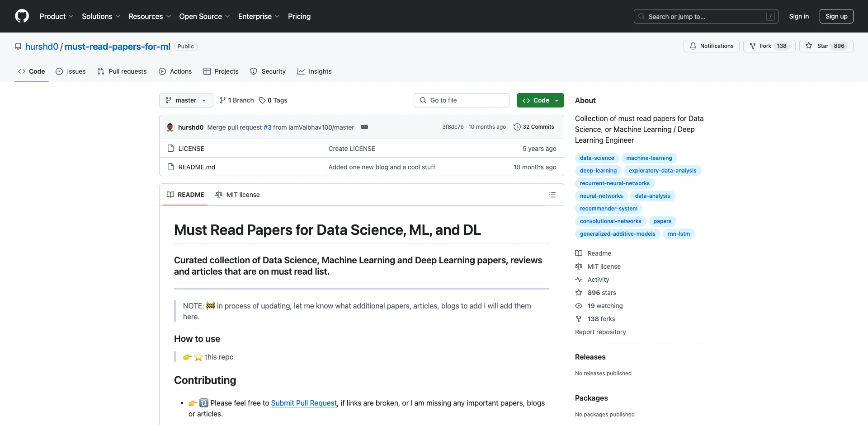The width and height of the screenshot is (868, 425).
Task: Switch to the Actions tab
Action: [175, 71]
